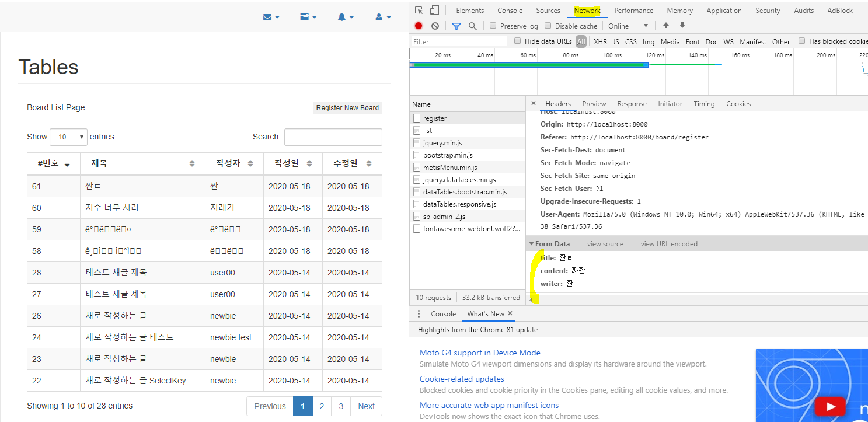
Task: Switch to the Console tab in DevTools
Action: (510, 11)
